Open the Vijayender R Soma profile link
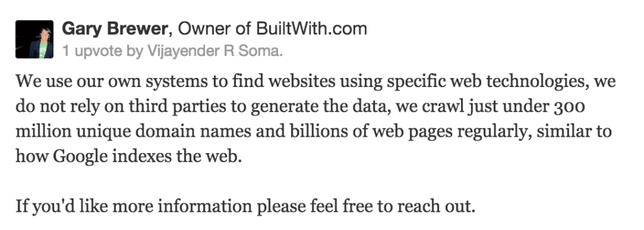 pos(213,51)
